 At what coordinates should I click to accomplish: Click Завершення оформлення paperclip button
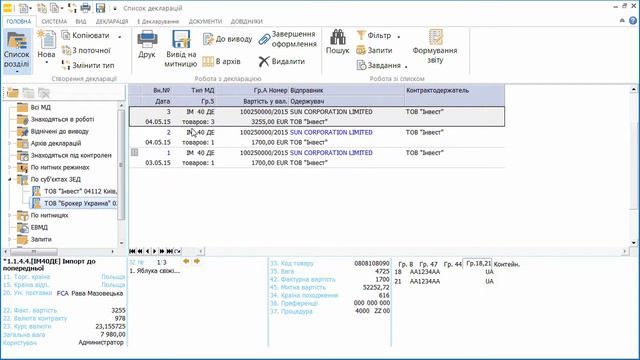(x=288, y=39)
